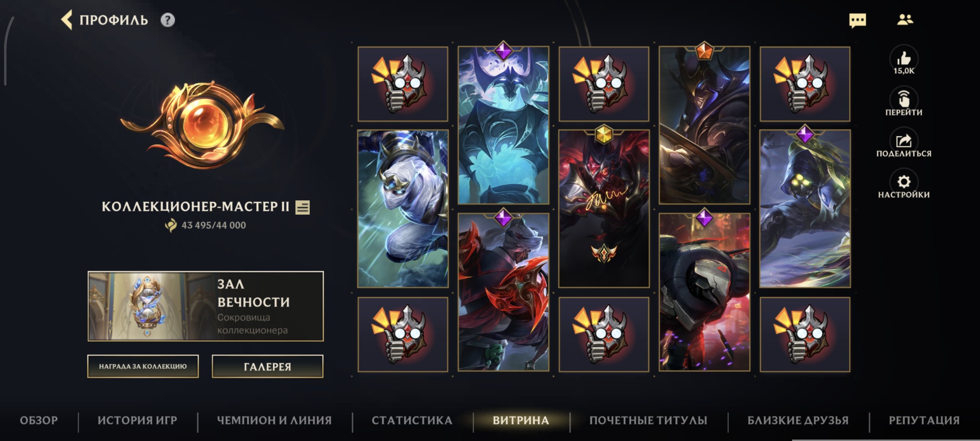Go back using the Профиль arrow
Viewport: 980px width, 441px height.
66,20
